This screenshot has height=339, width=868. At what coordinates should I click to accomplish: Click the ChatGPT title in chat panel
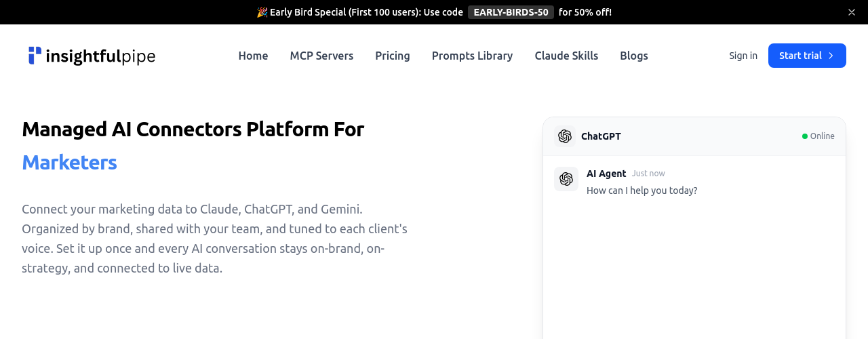tap(601, 136)
